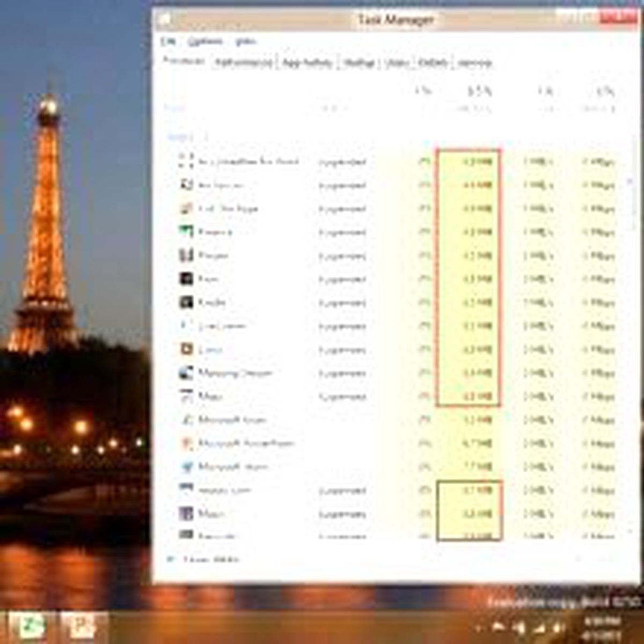Select the Kindle process name
The height and width of the screenshot is (644, 644).
(x=211, y=303)
